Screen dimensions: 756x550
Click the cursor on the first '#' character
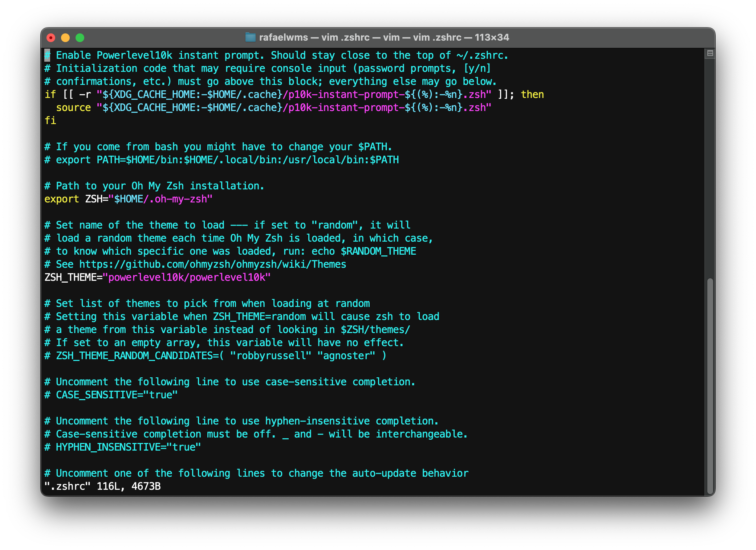point(47,55)
